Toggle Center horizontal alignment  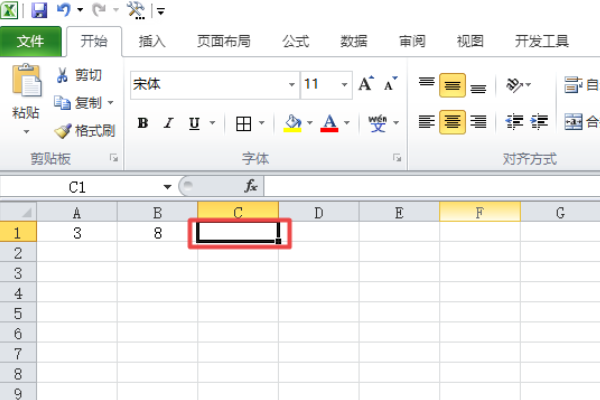pyautogui.click(x=452, y=122)
